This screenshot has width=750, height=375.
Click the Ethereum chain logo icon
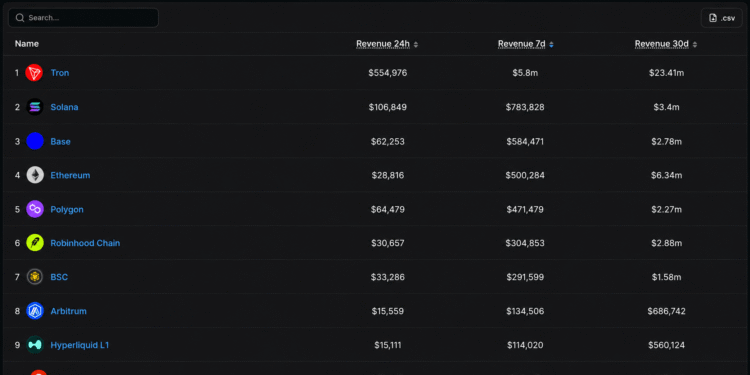pyautogui.click(x=34, y=175)
